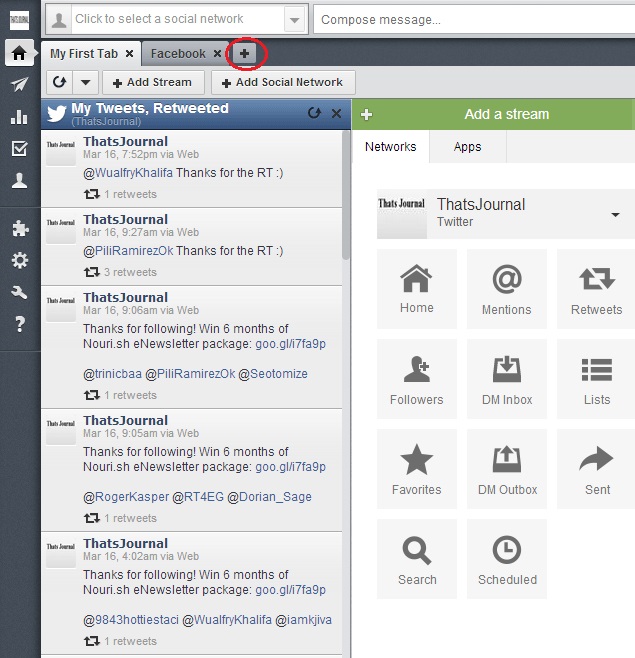635x658 pixels.
Task: Close the My Tweets, Retweeted stream
Action: pyautogui.click(x=336, y=113)
